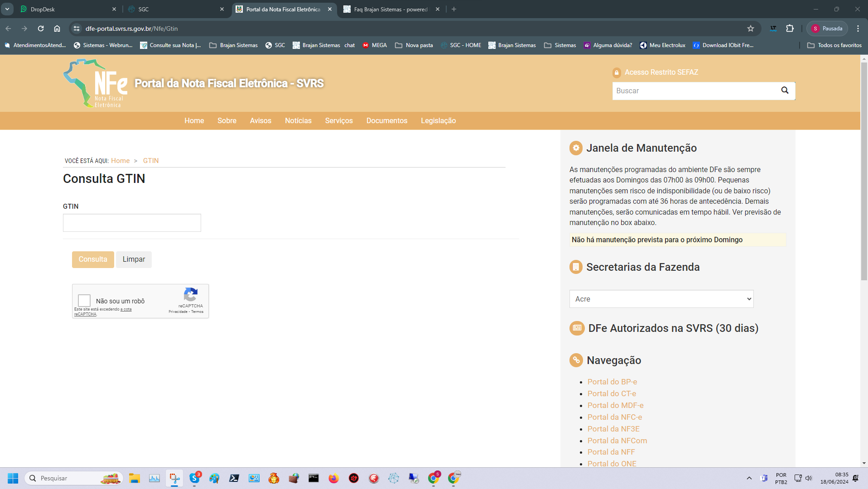Viewport: 868px width, 489px height.
Task: Focus the GTIN input field
Action: click(x=132, y=223)
